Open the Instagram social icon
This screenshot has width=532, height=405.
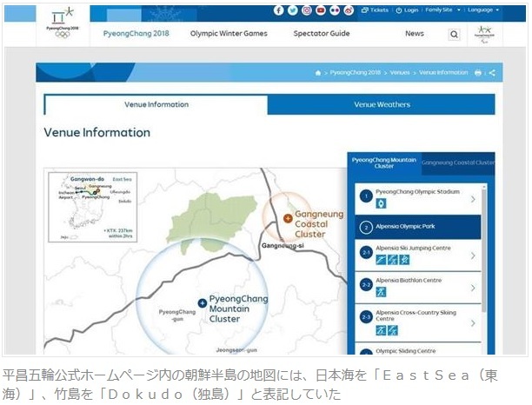tap(307, 10)
